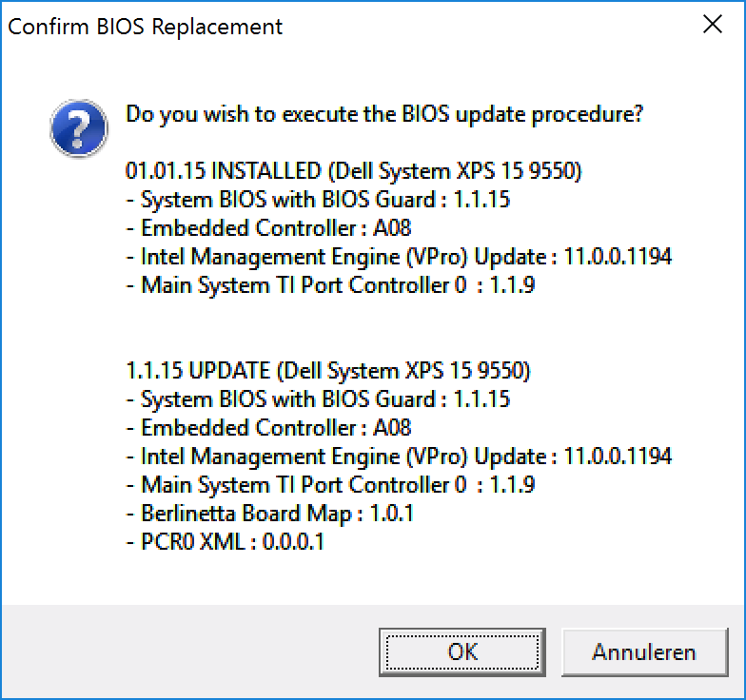Click the update Embedded Controller A08 line
Viewport: 746px width, 700px height.
(268, 427)
